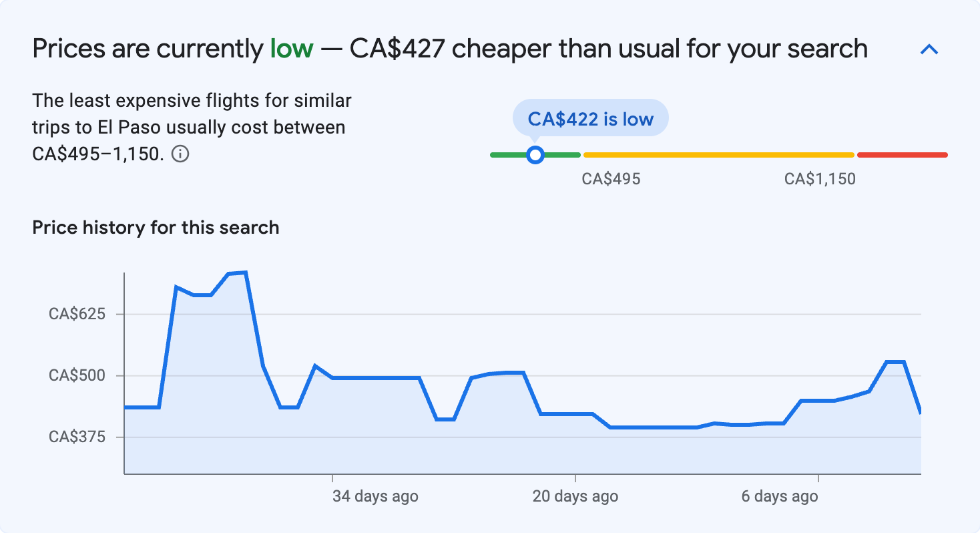Click the red high-price segment
The image size is (980, 533).
[x=901, y=154]
